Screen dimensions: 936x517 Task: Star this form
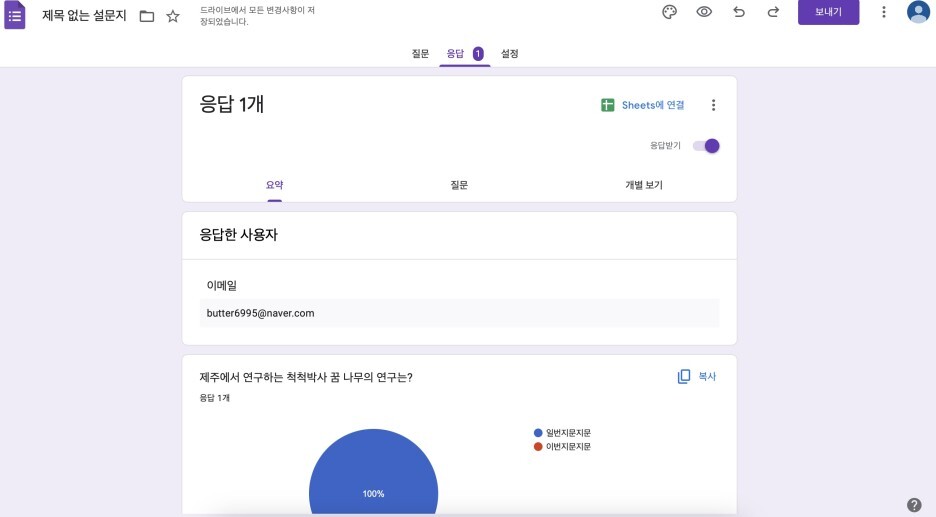[x=173, y=16]
